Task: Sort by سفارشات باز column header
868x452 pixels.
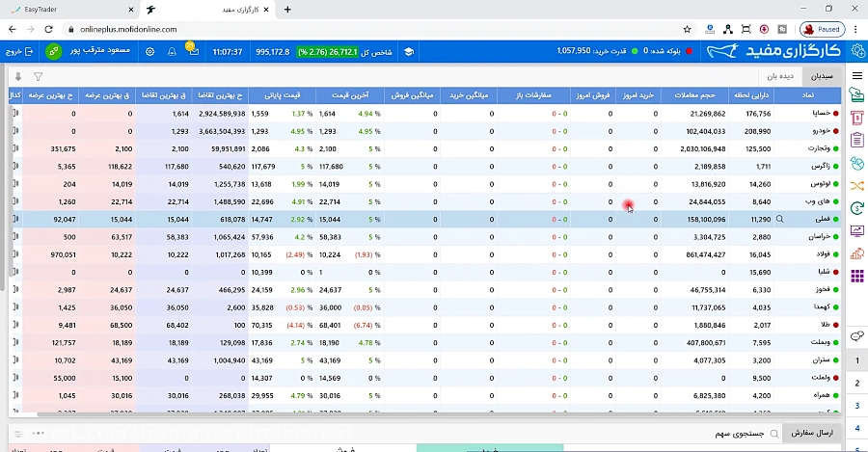Action: click(x=533, y=95)
